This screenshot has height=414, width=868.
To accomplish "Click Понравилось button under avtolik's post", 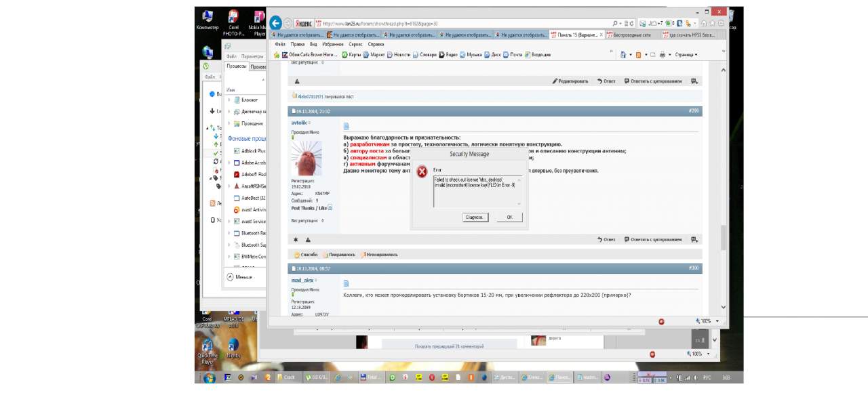I will (339, 255).
